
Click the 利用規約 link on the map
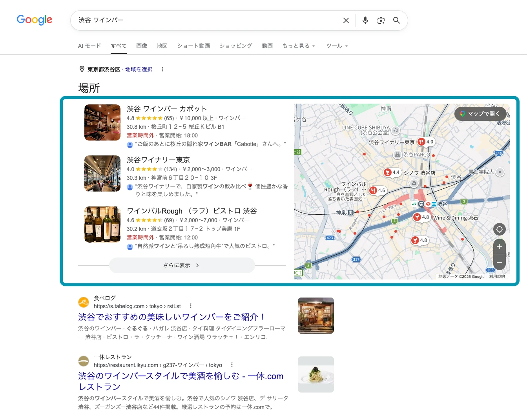[497, 277]
